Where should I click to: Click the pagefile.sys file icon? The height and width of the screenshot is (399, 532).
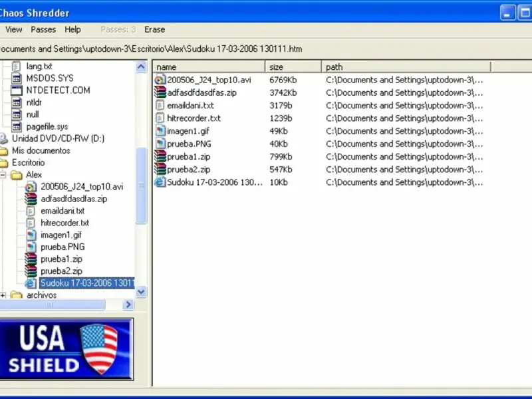pyautogui.click(x=16, y=126)
